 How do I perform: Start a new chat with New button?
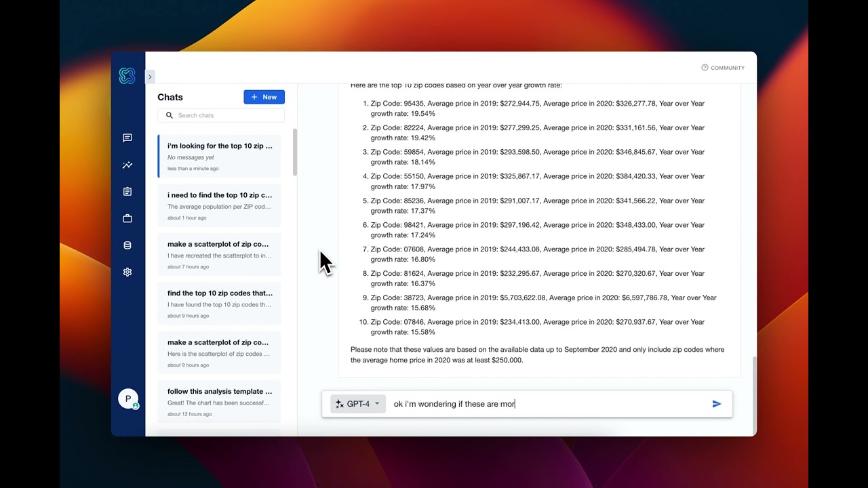pos(264,97)
